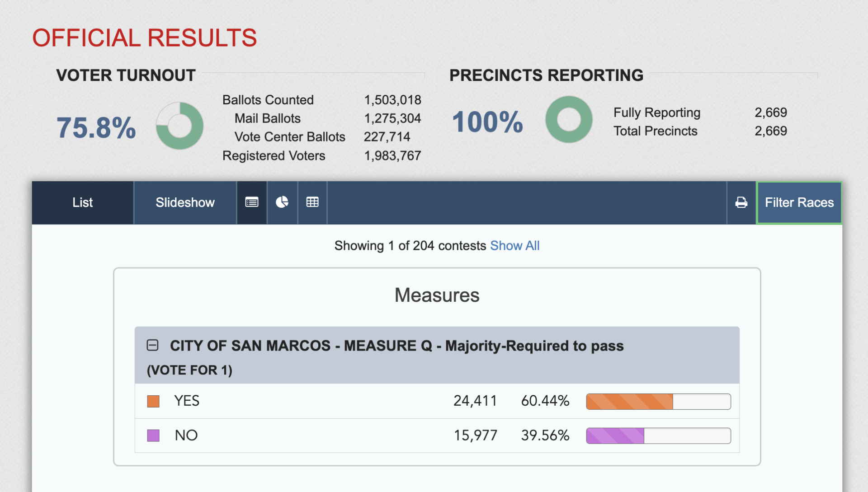Image resolution: width=868 pixels, height=492 pixels.
Task: Switch to the List tab
Action: pos(82,202)
